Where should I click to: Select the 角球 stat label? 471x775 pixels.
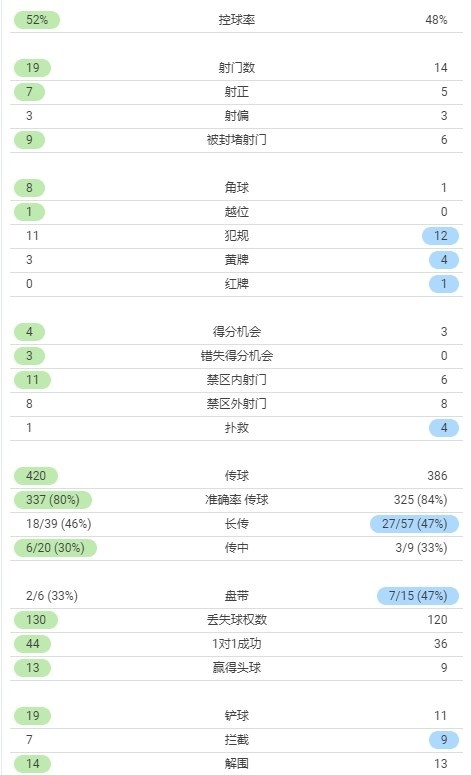[237, 188]
